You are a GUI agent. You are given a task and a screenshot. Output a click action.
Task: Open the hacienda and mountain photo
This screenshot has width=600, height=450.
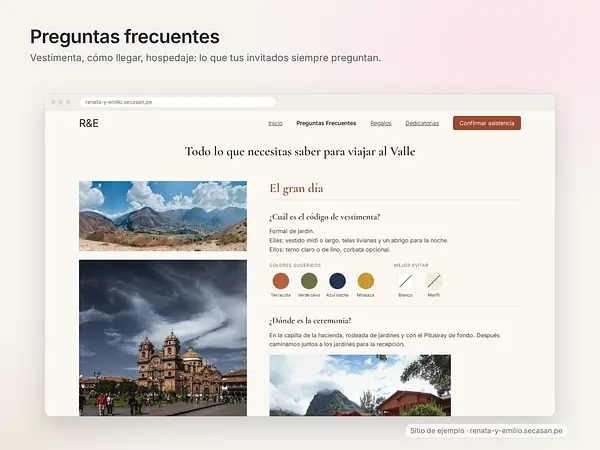[x=360, y=385]
